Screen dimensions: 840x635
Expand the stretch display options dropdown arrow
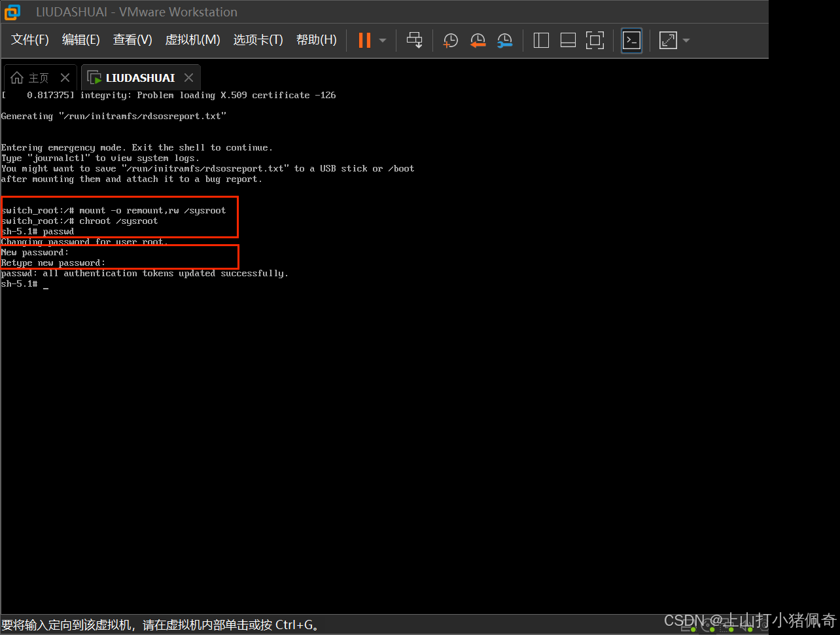[686, 41]
